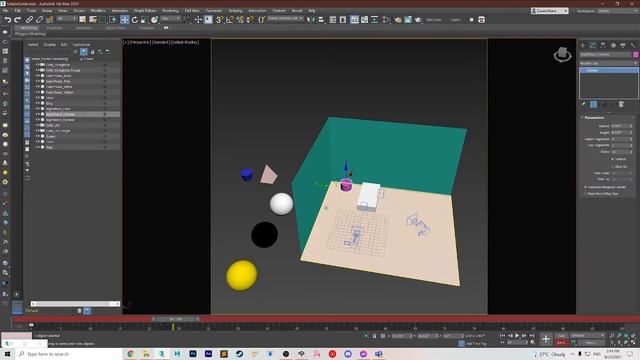Activate the Select and Link chain icon
This screenshot has height=360, width=640.
pos(29,20)
